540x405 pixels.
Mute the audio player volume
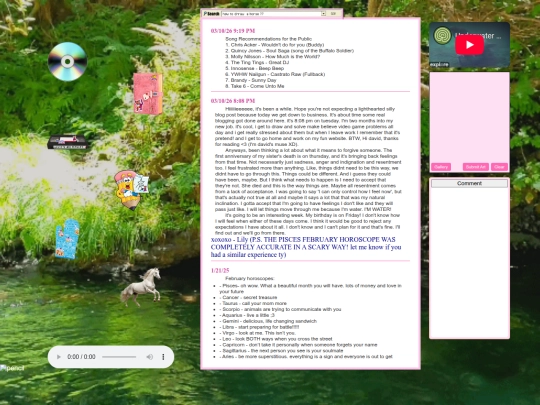pos(149,357)
